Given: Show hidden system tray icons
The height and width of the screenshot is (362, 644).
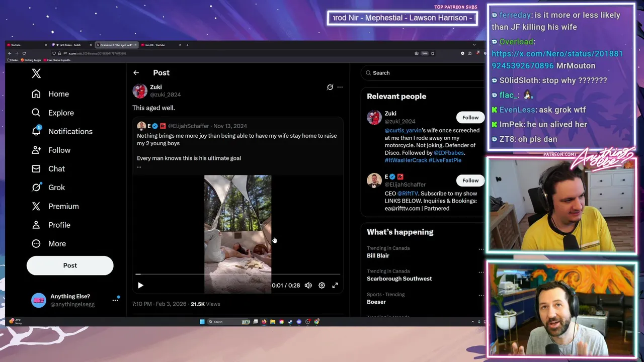Looking at the screenshot, I should click(472, 322).
